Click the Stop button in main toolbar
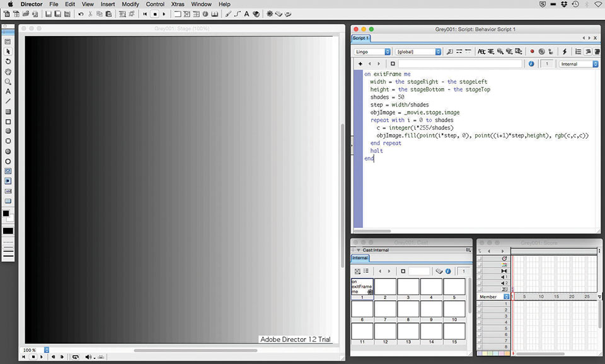605x364 pixels. (x=154, y=13)
